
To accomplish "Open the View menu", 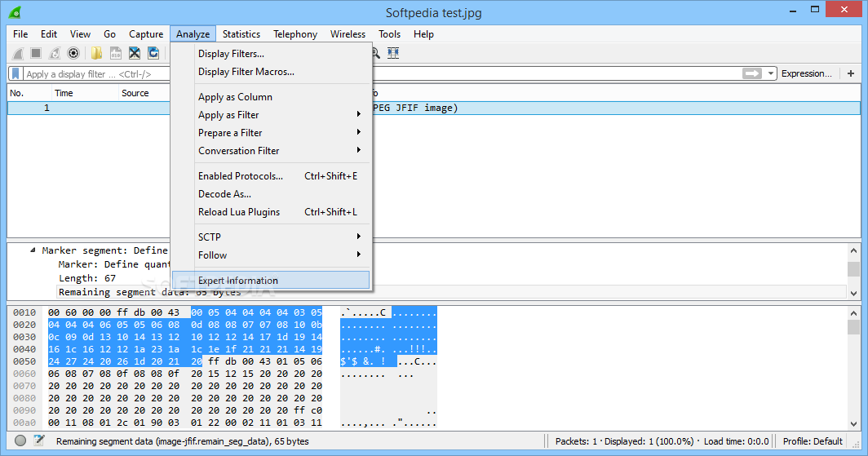I will [80, 34].
